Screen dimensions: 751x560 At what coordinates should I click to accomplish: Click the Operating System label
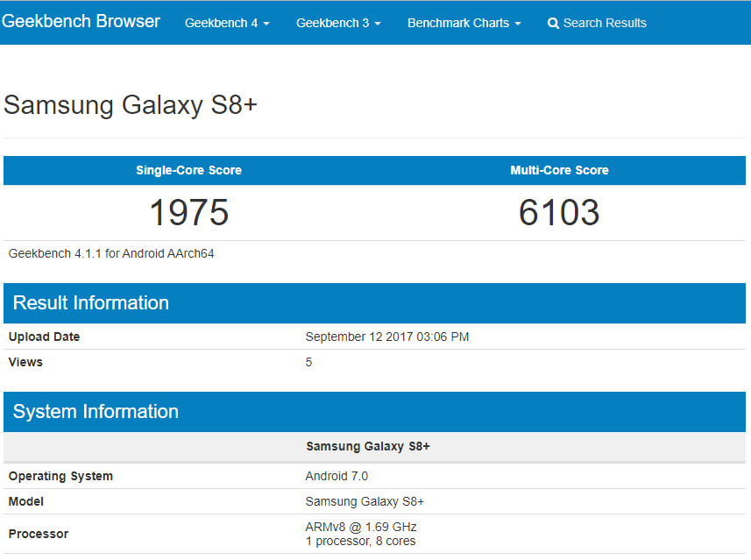[60, 476]
